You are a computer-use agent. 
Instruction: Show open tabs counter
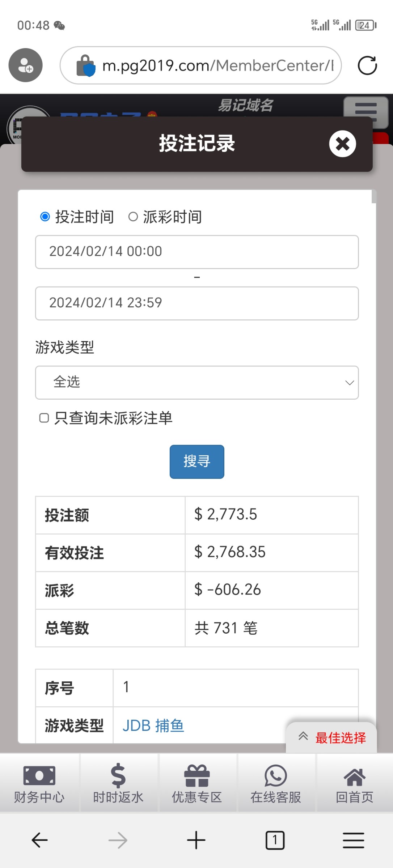pyautogui.click(x=275, y=840)
